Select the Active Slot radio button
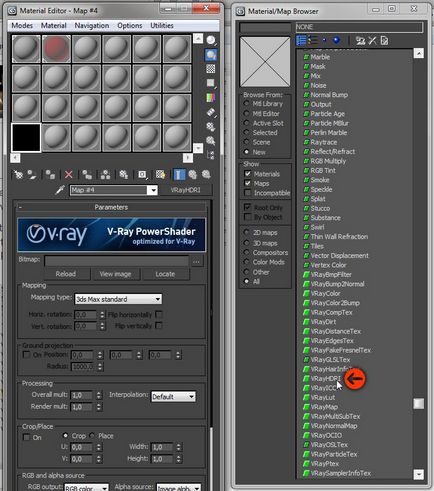 [247, 123]
